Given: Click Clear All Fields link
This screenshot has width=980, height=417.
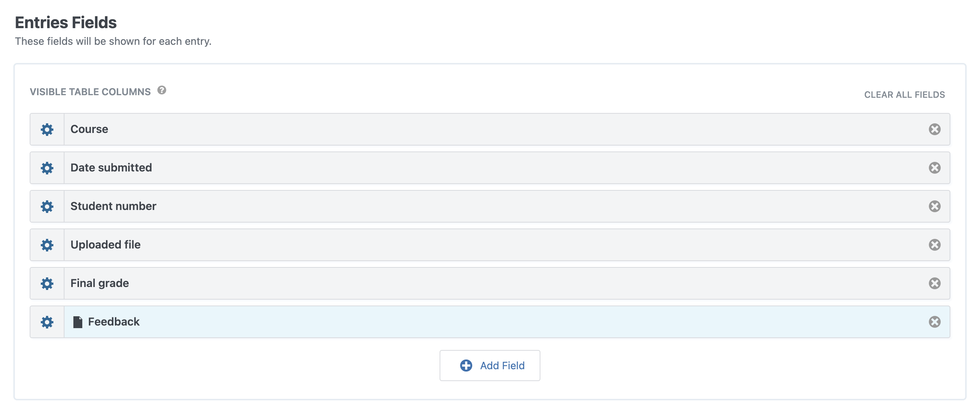Looking at the screenshot, I should click(x=904, y=95).
